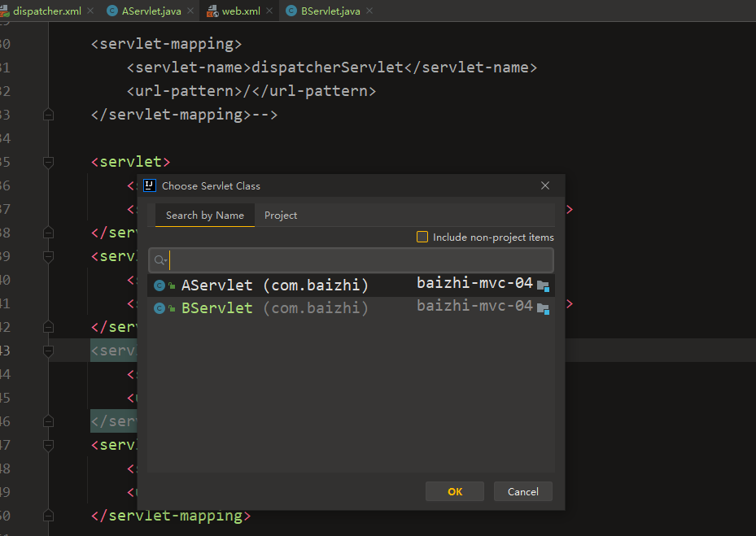756x536 pixels.
Task: Toggle fold marker at line 50
Action: click(x=48, y=516)
